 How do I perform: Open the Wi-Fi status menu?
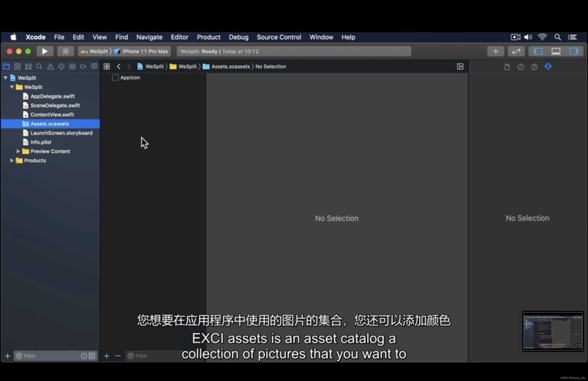pos(542,37)
